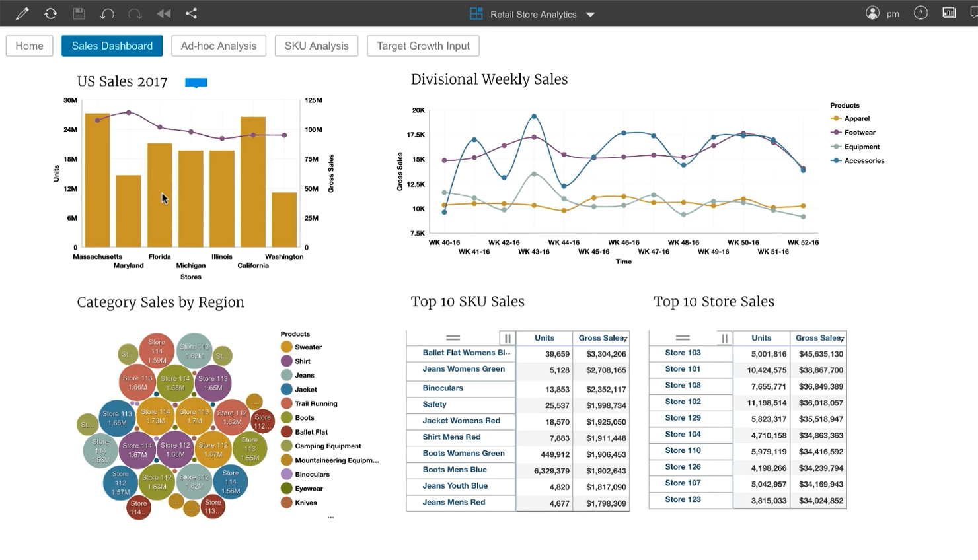Screen dimensions: 978x560
Task: Click the Accessories peak point at WK 43-16
Action: coord(534,116)
